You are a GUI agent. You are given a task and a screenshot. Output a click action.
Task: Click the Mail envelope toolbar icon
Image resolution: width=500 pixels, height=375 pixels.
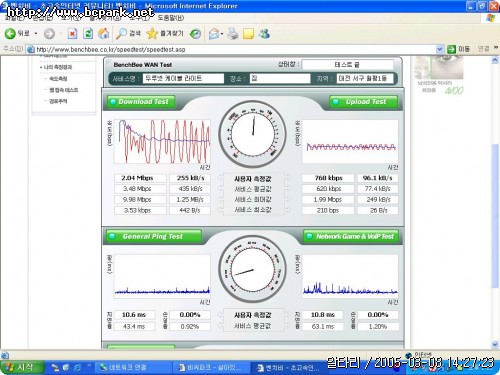click(214, 34)
